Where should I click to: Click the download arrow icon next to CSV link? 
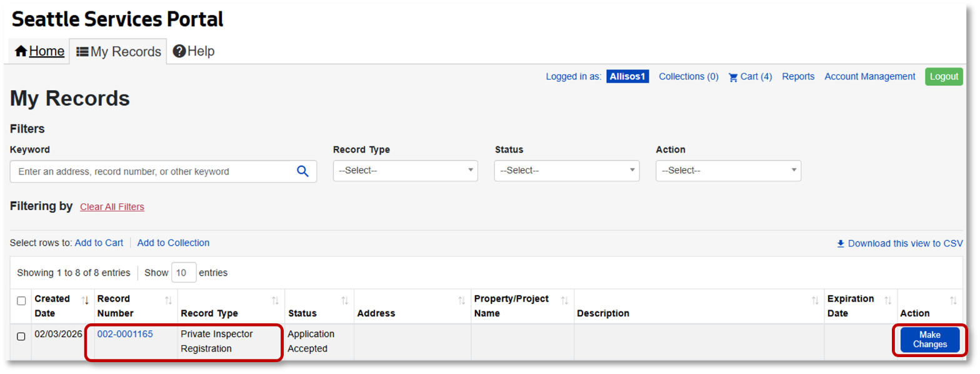point(841,243)
